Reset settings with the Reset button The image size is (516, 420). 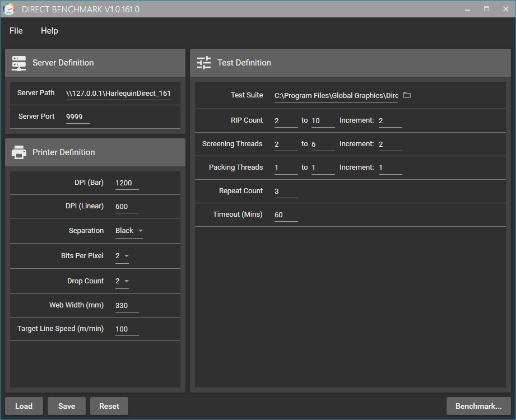point(109,406)
